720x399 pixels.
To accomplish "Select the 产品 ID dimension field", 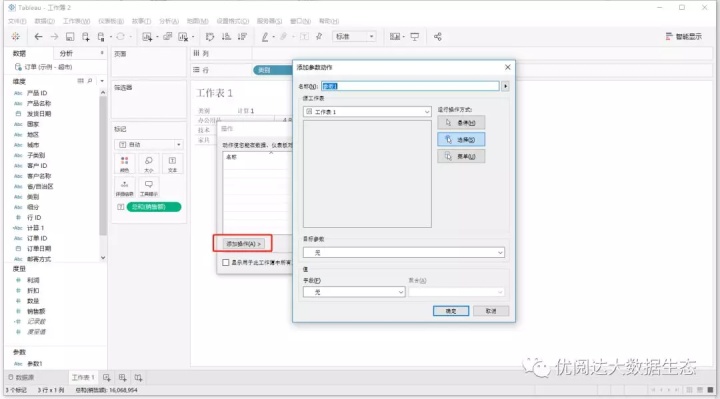I will (x=37, y=93).
